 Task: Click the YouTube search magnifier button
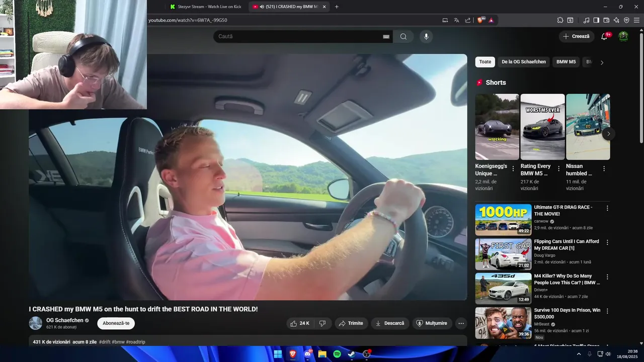(404, 36)
